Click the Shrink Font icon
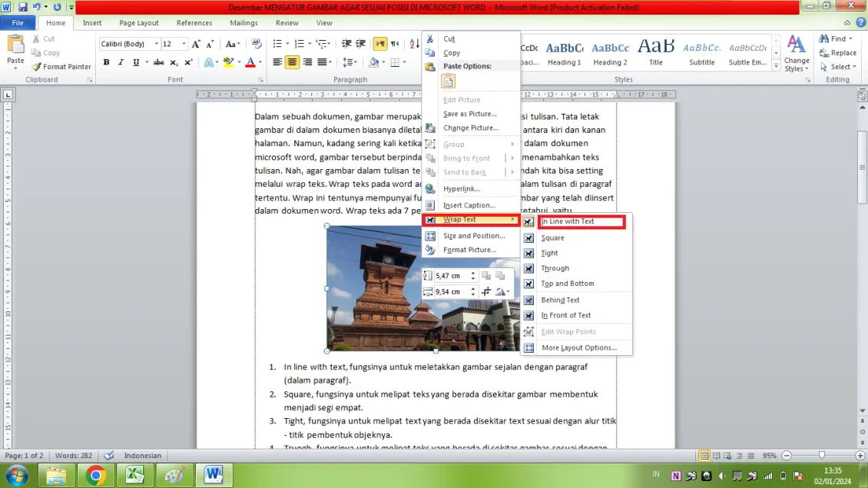This screenshot has width=868, height=488. 210,44
